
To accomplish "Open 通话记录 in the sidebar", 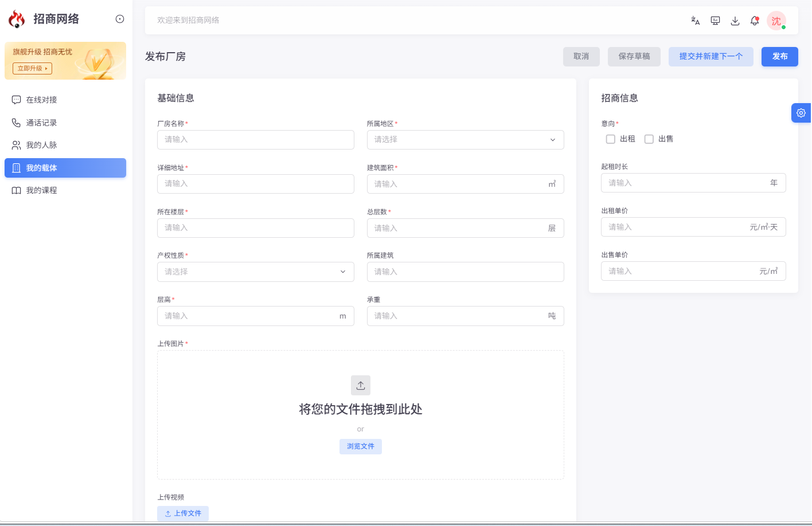I will point(65,123).
